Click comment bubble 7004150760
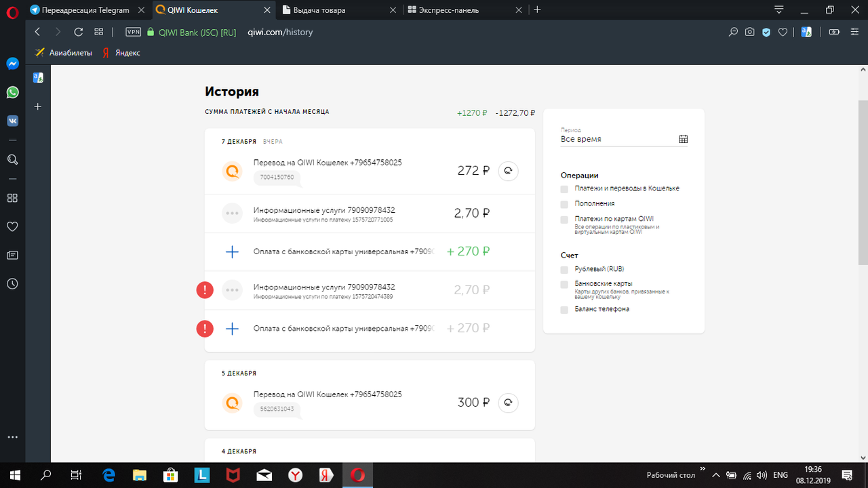The image size is (868, 488). click(x=277, y=178)
